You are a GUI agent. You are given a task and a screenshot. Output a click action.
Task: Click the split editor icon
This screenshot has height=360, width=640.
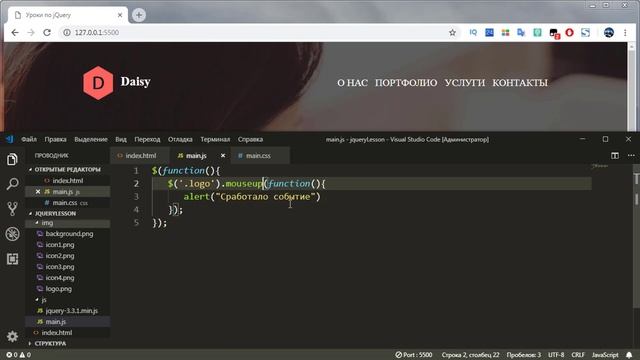point(615,156)
